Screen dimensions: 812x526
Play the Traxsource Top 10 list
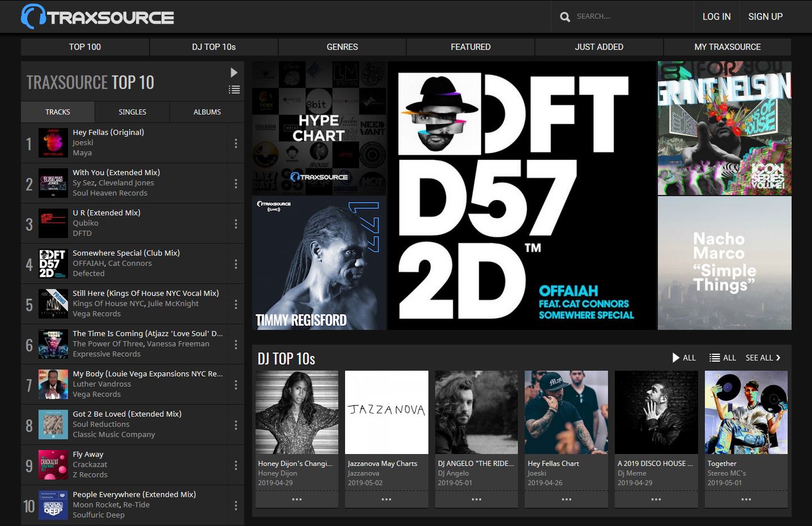(234, 73)
